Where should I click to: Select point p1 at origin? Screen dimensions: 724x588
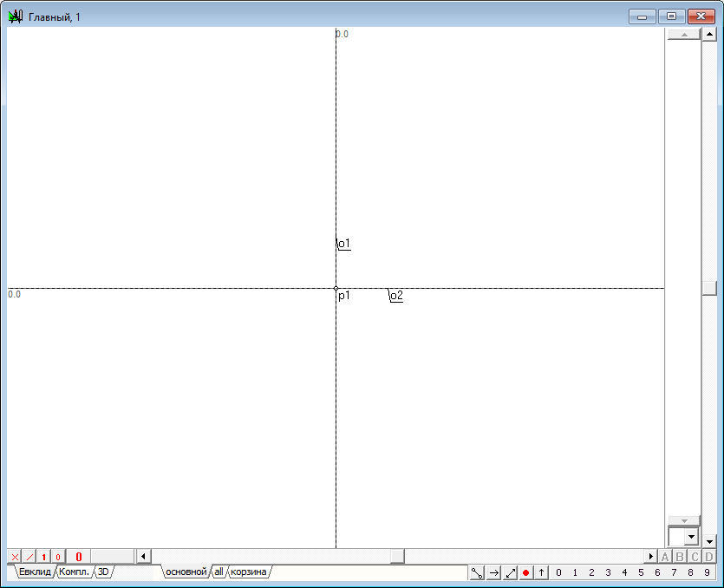point(336,288)
